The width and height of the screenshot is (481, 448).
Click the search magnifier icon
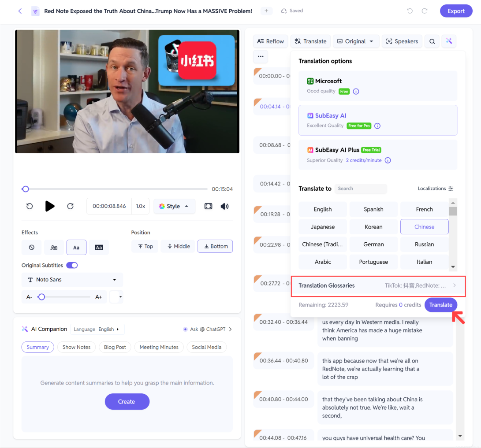pos(432,41)
